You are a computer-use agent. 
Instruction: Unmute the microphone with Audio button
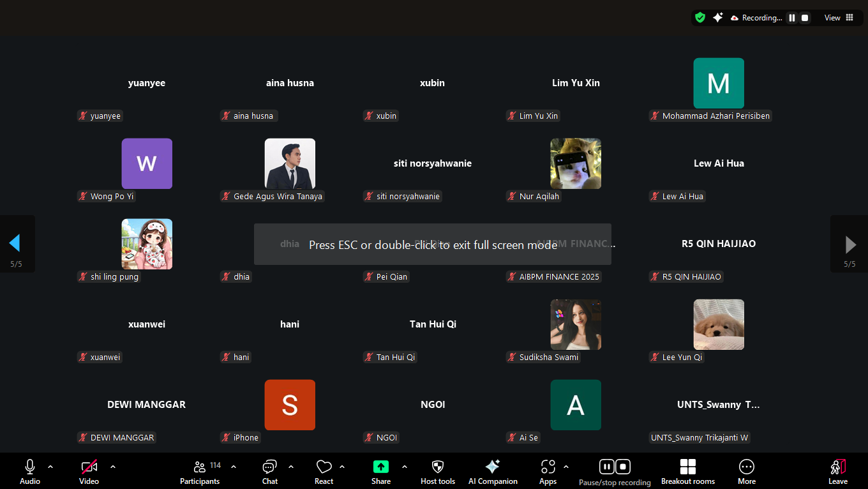(x=29, y=467)
